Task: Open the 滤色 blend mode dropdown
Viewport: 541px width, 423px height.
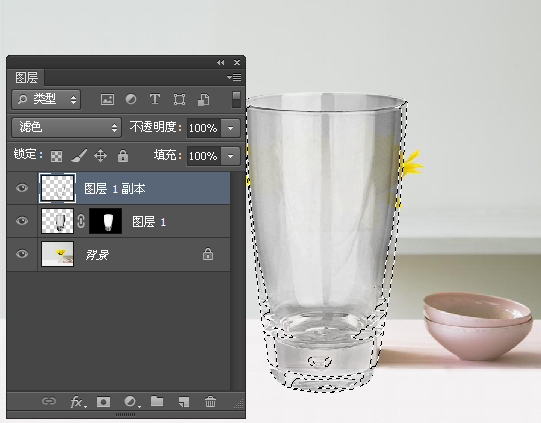Action: 66,128
